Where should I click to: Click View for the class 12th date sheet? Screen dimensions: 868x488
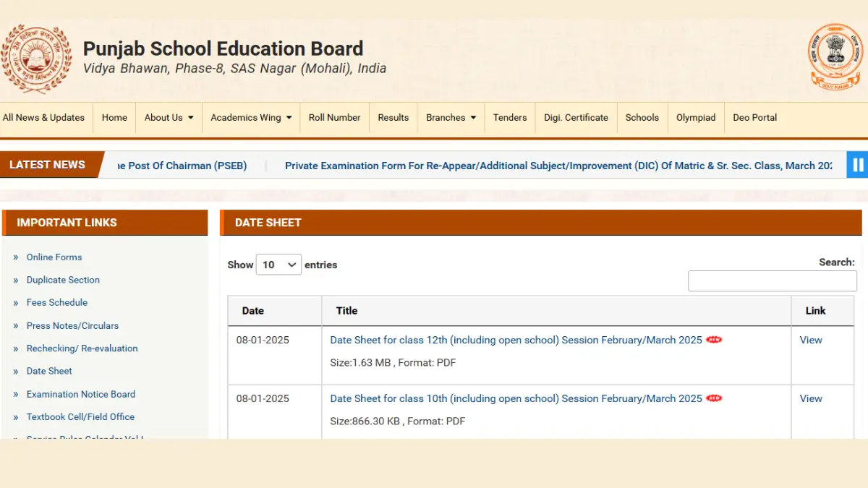pyautogui.click(x=811, y=340)
